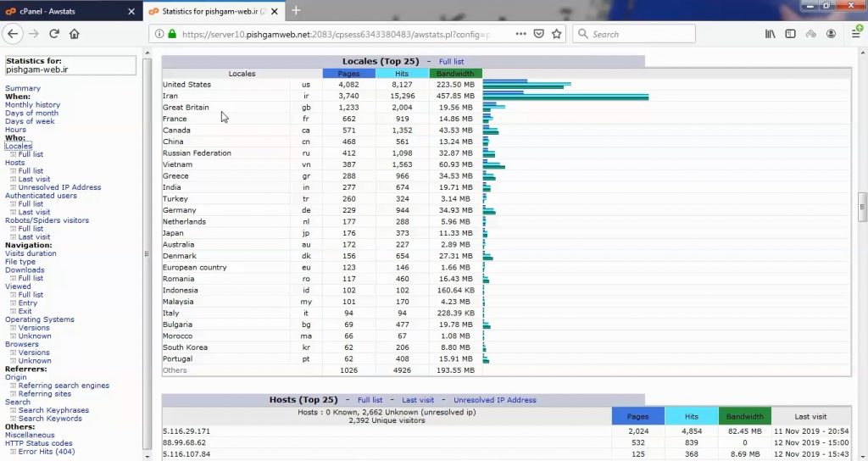Go back with the browser back arrow

point(13,34)
